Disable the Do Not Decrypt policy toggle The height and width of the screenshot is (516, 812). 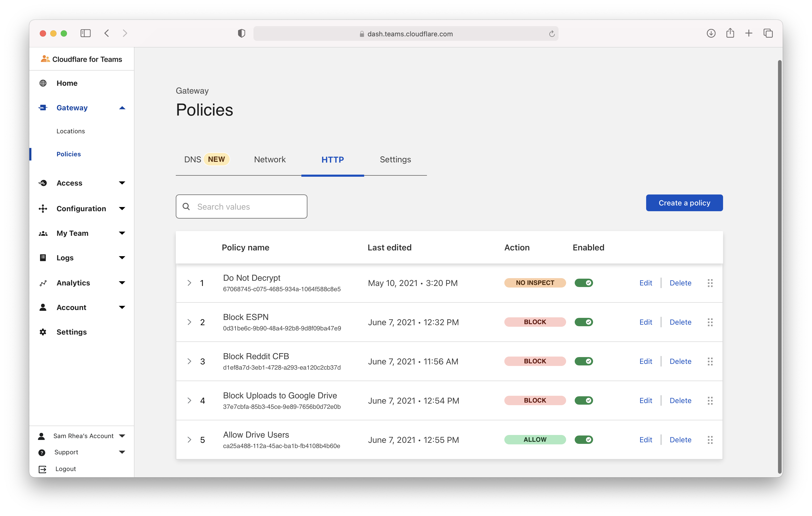584,283
